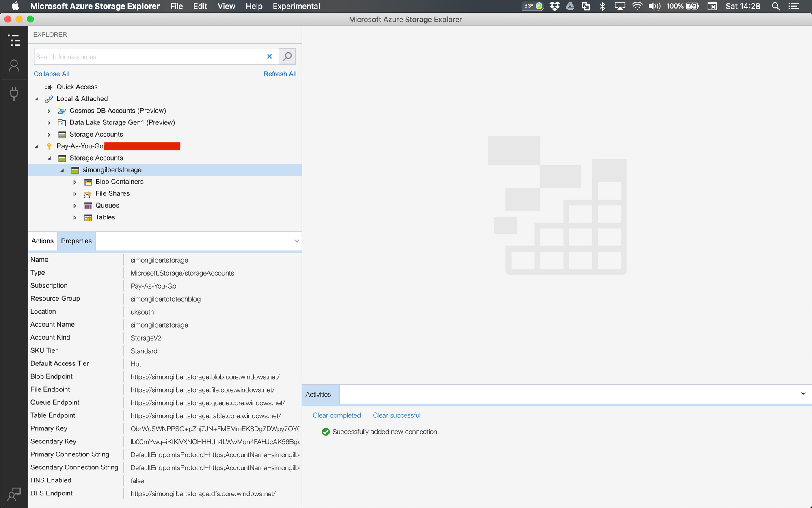Expand Data Lake Storage Gen1 node
The height and width of the screenshot is (508, 812).
pos(49,123)
